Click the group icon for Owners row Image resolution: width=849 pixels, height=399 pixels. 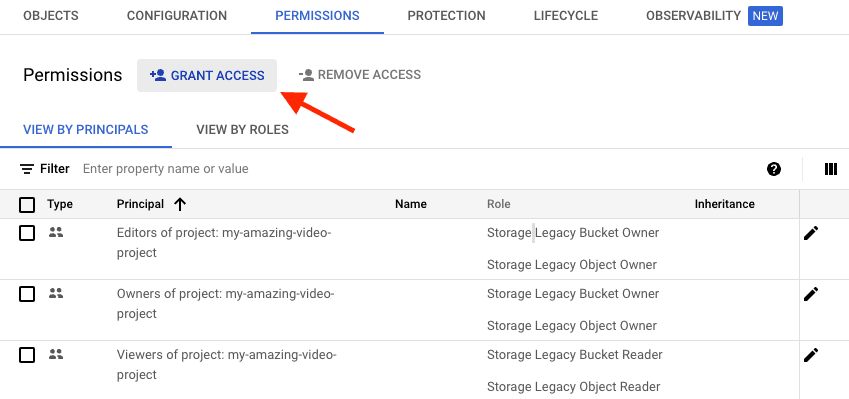pyautogui.click(x=56, y=293)
